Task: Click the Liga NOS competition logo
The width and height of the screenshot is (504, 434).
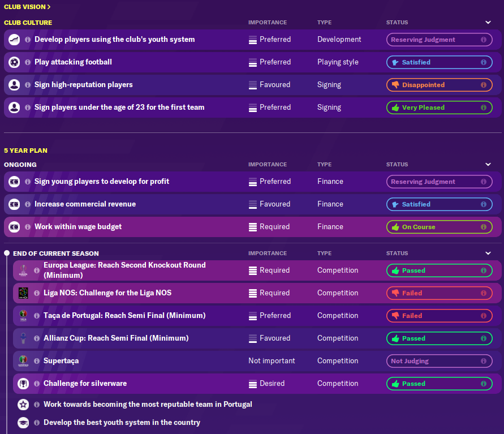Action: coord(23,293)
